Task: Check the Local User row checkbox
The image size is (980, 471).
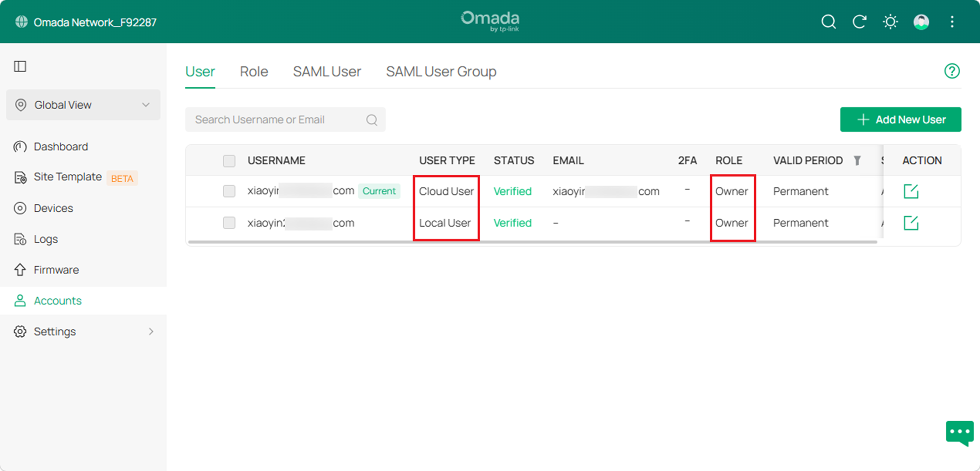Action: (229, 223)
